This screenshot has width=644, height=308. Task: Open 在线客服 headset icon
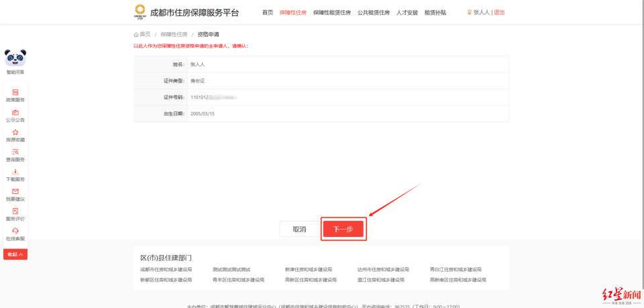15,231
